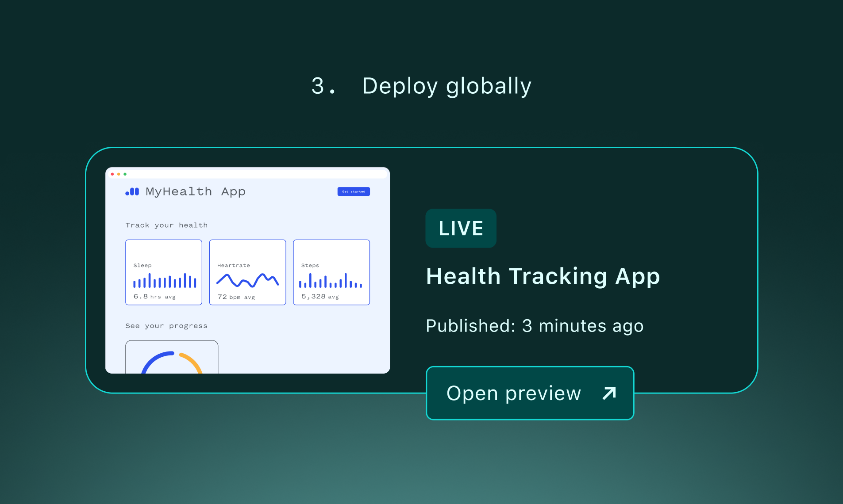Viewport: 843px width, 504px height.
Task: Expand the See your progress section
Action: coord(166,326)
